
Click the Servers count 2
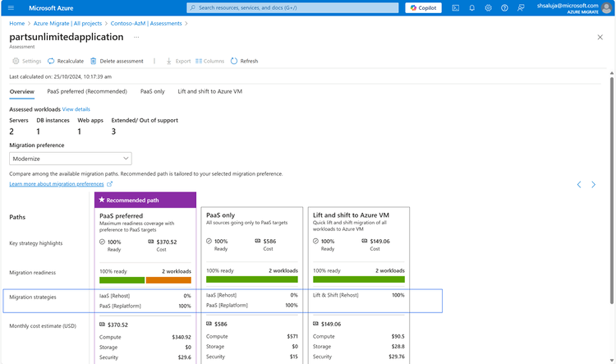[x=11, y=131]
